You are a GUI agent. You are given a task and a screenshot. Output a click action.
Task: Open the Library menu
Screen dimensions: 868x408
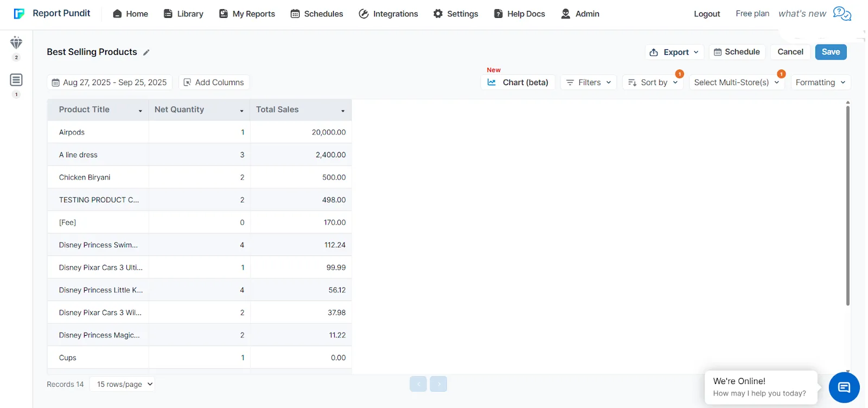click(x=183, y=14)
